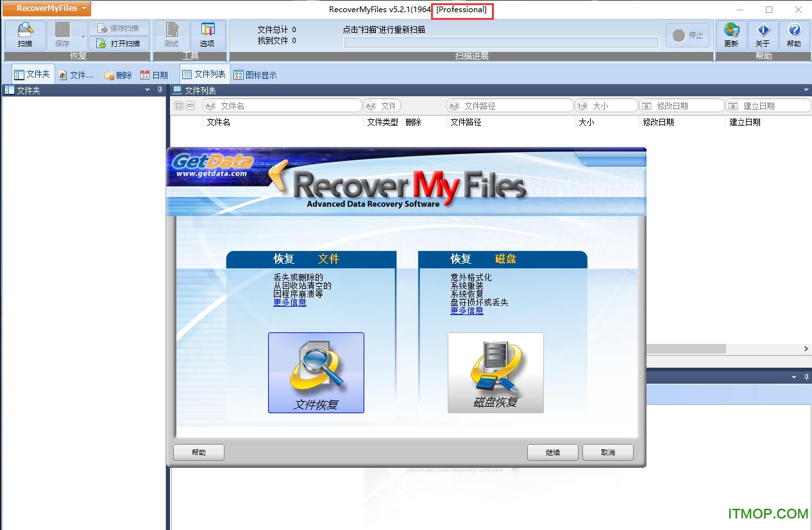Collapse the 文件夹 panel via its arrow
Viewport: 812px width, 530px height.
pos(148,90)
